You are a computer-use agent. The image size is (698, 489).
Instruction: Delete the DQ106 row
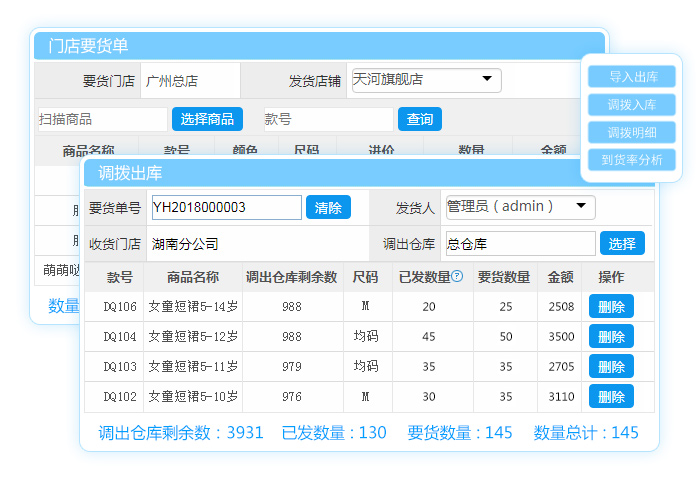point(611,306)
